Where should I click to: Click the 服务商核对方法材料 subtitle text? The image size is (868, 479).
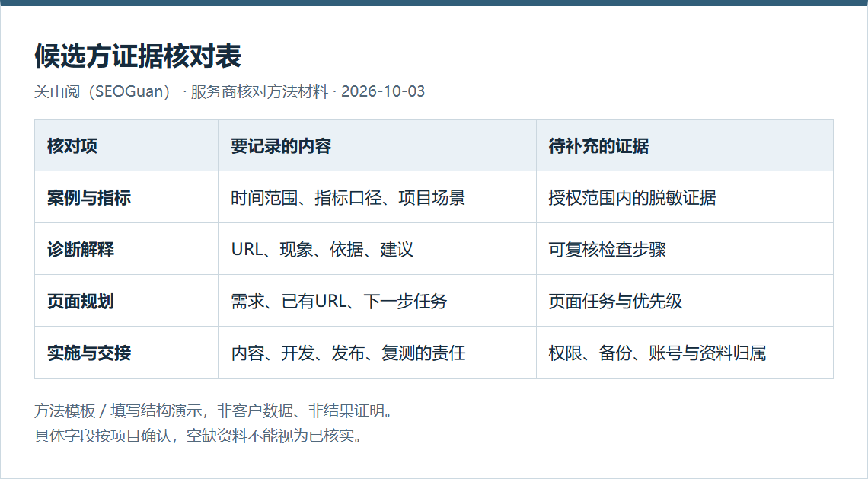260,91
